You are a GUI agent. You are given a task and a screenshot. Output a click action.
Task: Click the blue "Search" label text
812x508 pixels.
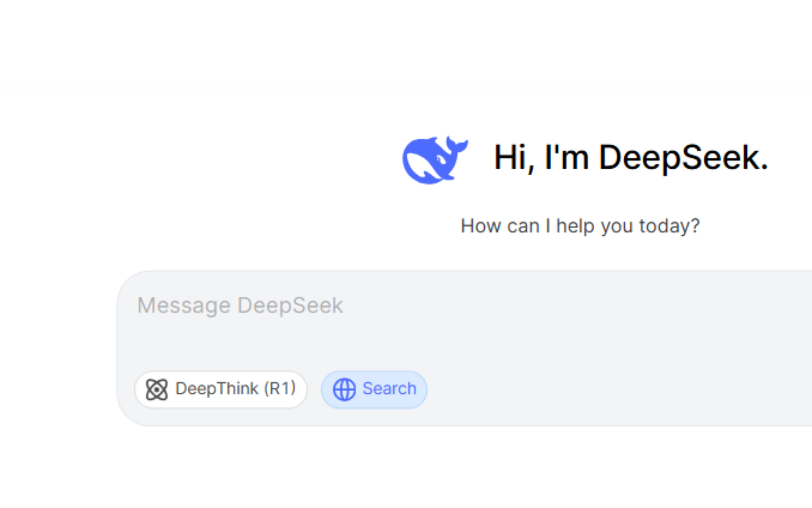pyautogui.click(x=389, y=389)
